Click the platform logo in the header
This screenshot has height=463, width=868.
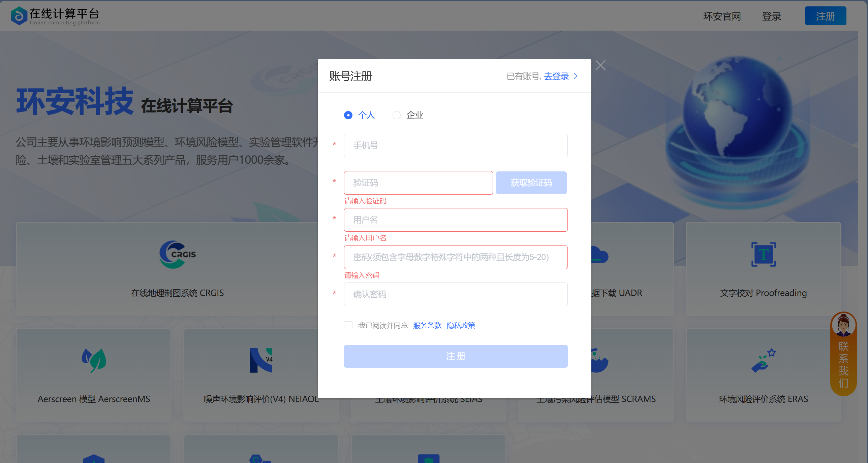coord(19,16)
